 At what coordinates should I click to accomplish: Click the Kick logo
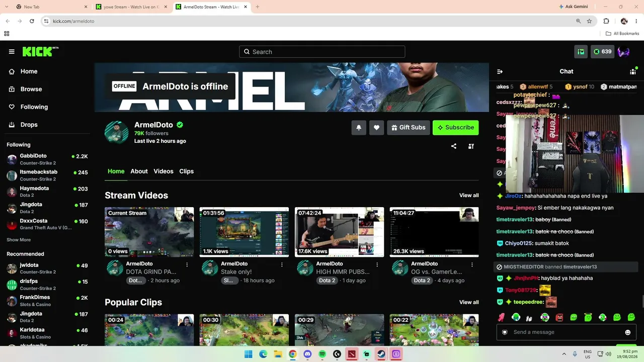pyautogui.click(x=40, y=51)
